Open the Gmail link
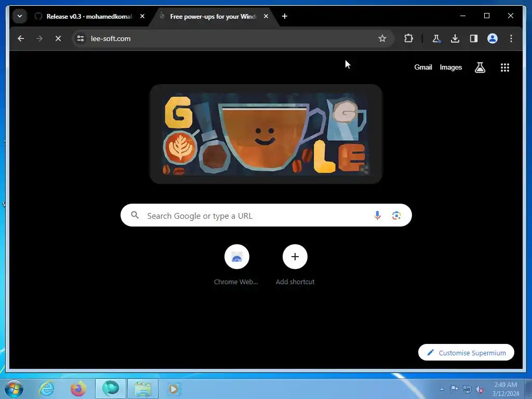This screenshot has width=532, height=399. pyautogui.click(x=423, y=67)
